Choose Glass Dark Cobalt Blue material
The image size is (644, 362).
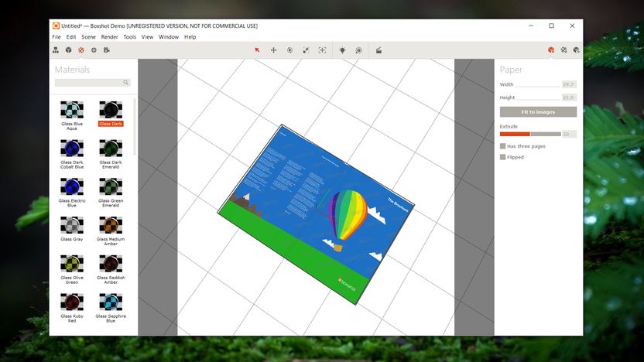72,154
